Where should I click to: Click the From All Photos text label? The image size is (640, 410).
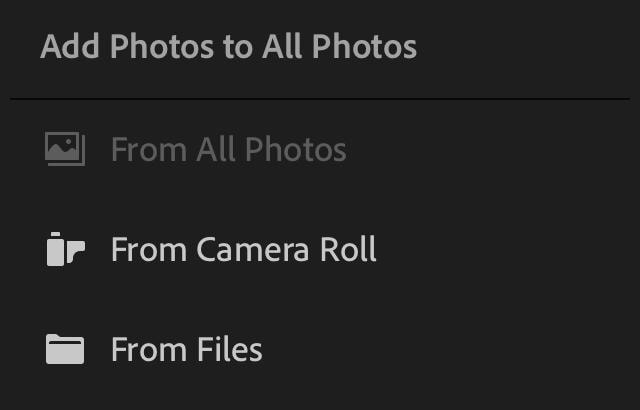coord(229,149)
